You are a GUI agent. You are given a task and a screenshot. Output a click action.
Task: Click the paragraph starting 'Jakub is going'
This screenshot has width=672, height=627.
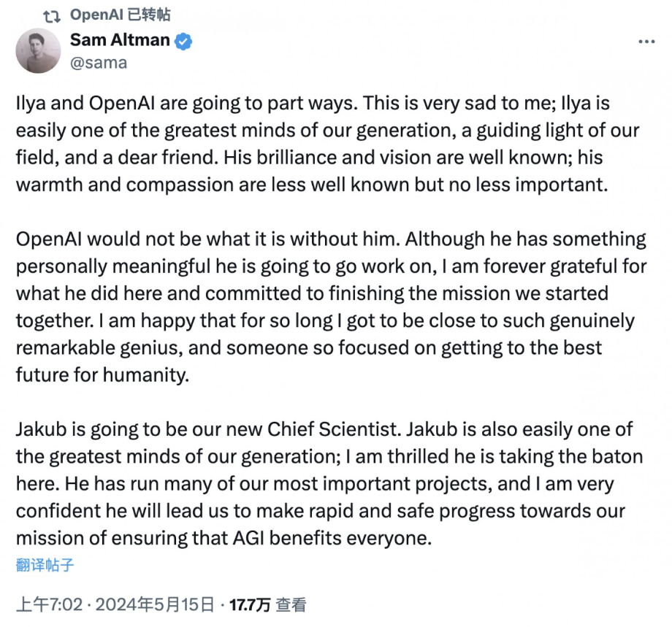pyautogui.click(x=329, y=483)
